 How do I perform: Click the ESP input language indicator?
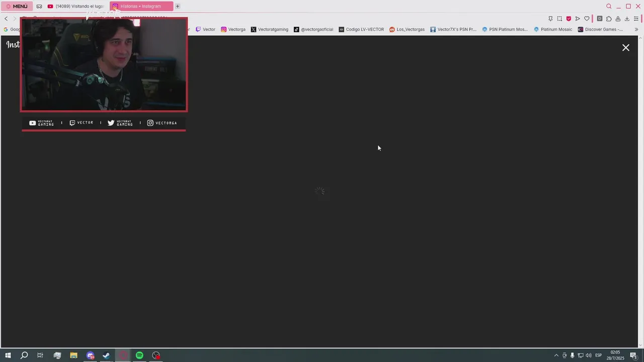pos(599,355)
